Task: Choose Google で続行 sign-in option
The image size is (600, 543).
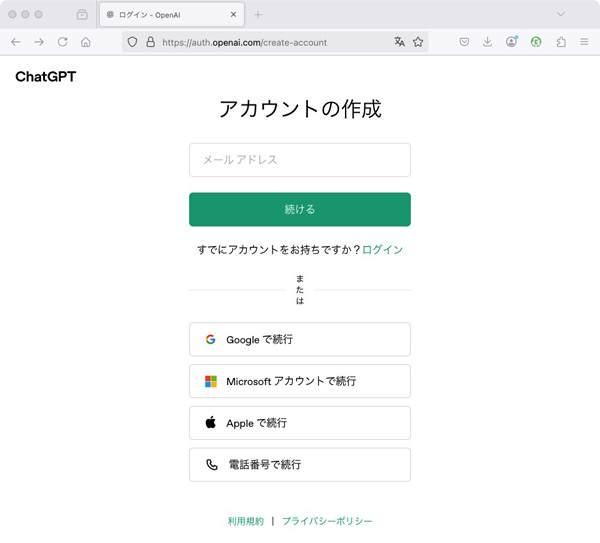Action: (x=299, y=340)
